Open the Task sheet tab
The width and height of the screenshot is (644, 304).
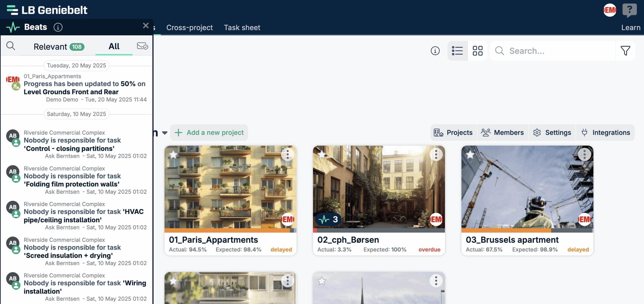pos(242,27)
